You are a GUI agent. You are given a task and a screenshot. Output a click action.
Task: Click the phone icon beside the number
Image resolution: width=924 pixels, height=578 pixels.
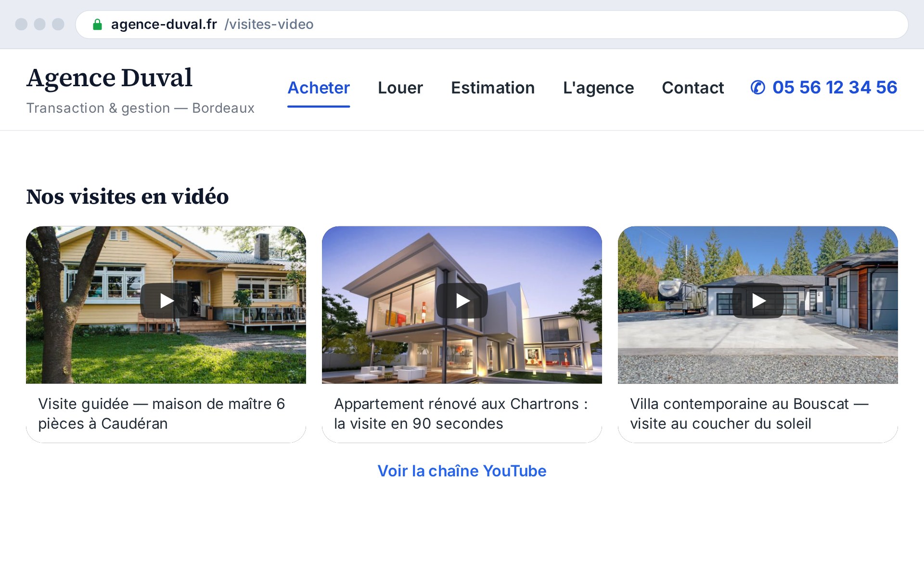(x=757, y=88)
